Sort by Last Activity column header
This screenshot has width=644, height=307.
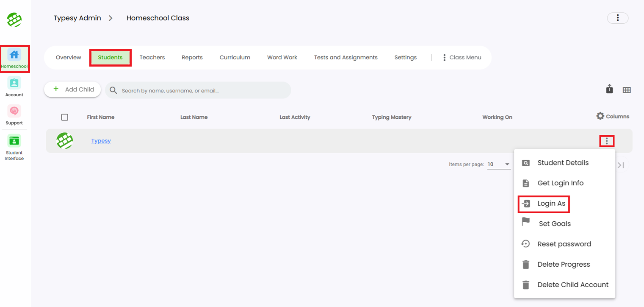click(x=295, y=117)
